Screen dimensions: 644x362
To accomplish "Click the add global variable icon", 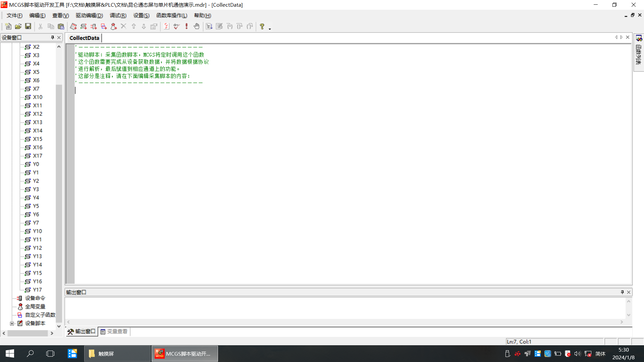I will [114, 26].
